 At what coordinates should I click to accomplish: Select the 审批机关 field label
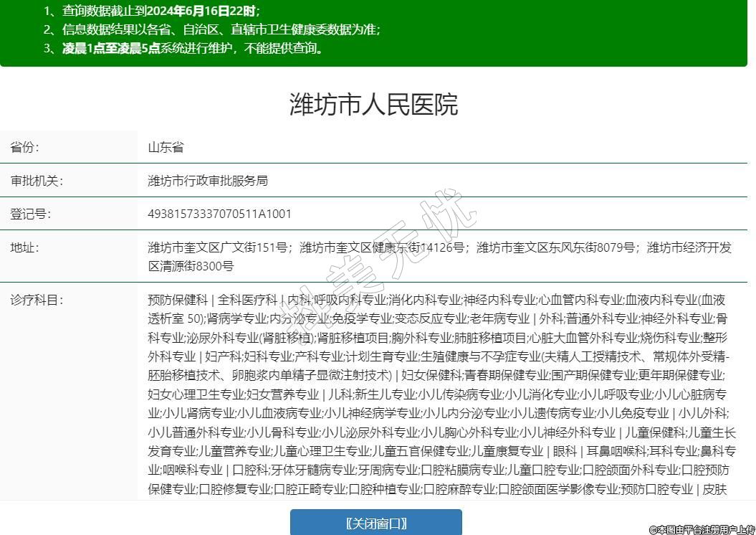pyautogui.click(x=37, y=181)
